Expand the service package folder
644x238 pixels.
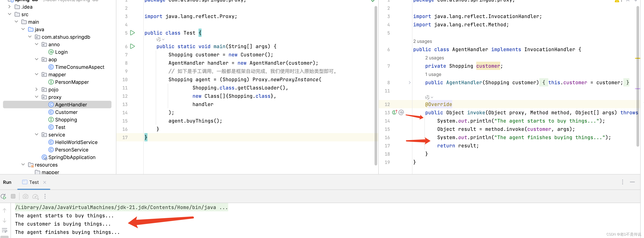coord(37,134)
